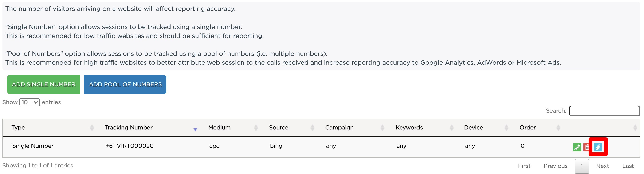644x174 pixels.
Task: Go to the First page
Action: point(524,166)
